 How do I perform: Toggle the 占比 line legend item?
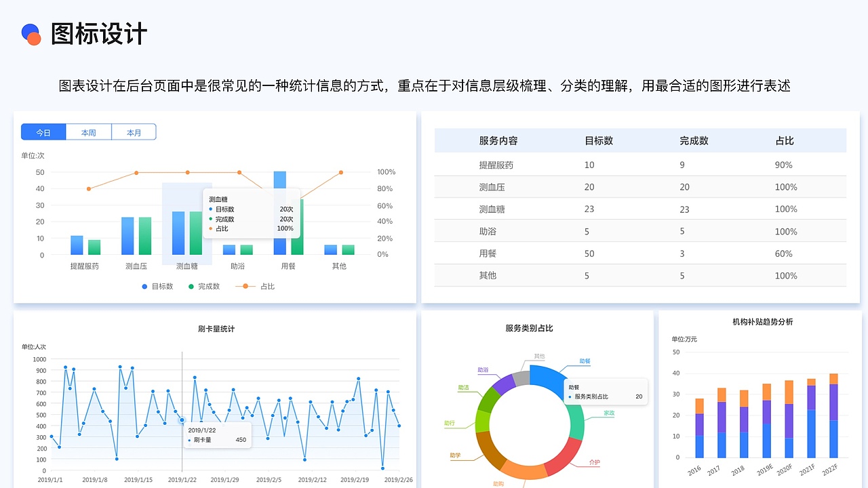255,287
